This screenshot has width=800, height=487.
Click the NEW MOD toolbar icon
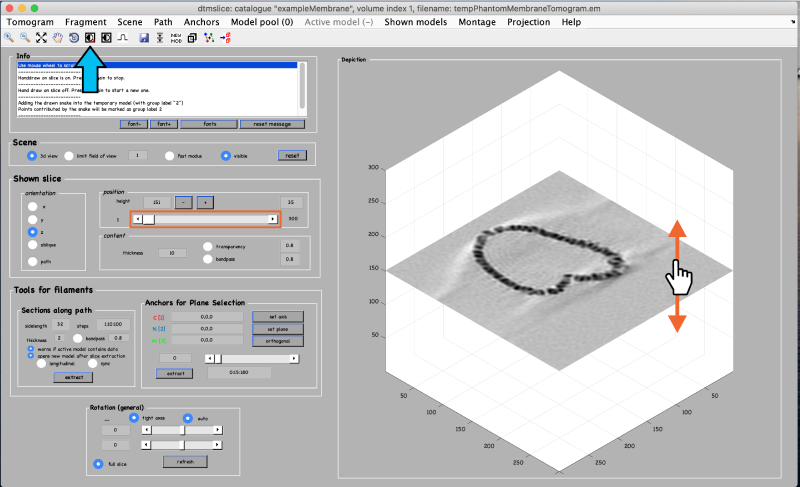pos(176,38)
